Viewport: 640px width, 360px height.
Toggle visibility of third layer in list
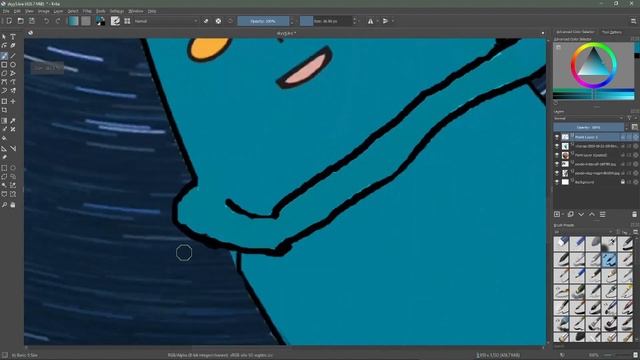(557, 155)
